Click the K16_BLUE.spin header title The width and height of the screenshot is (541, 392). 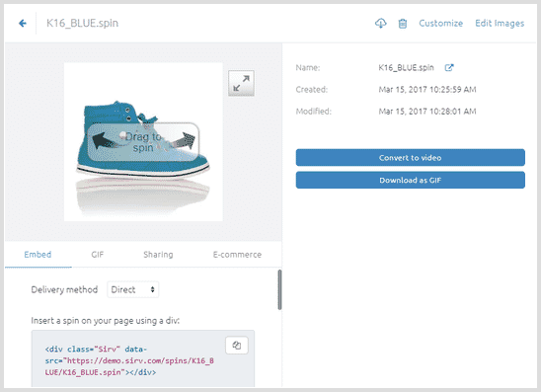click(83, 23)
